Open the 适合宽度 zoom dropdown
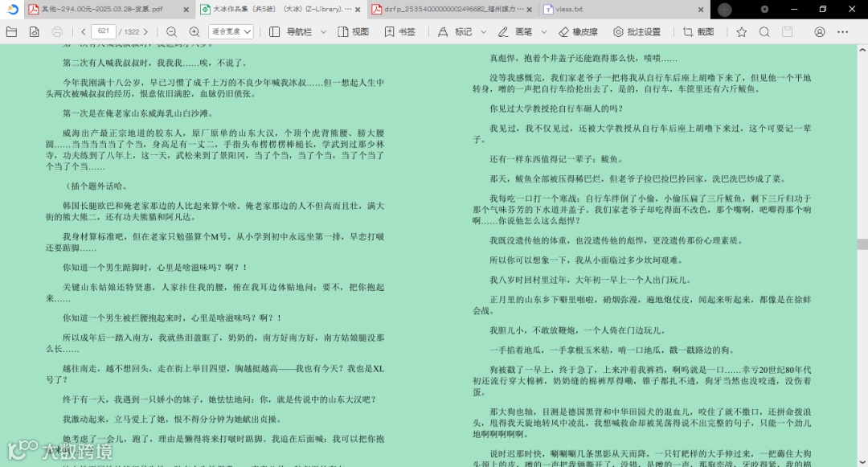Screen dimensions: 868x467 coord(231,32)
